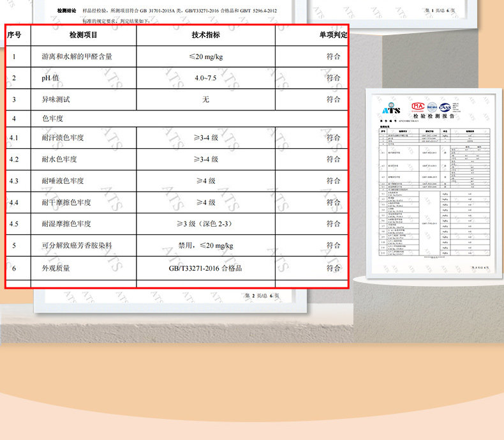The width and height of the screenshot is (504, 440).
Task: Click the 第 1 页/总 6 页 page footer
Action: tap(440, 11)
